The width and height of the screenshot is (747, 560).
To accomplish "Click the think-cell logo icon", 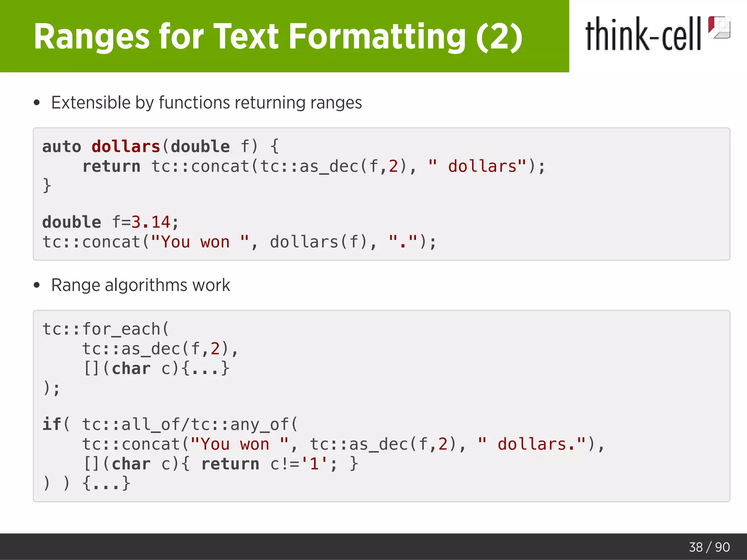I will (x=719, y=27).
